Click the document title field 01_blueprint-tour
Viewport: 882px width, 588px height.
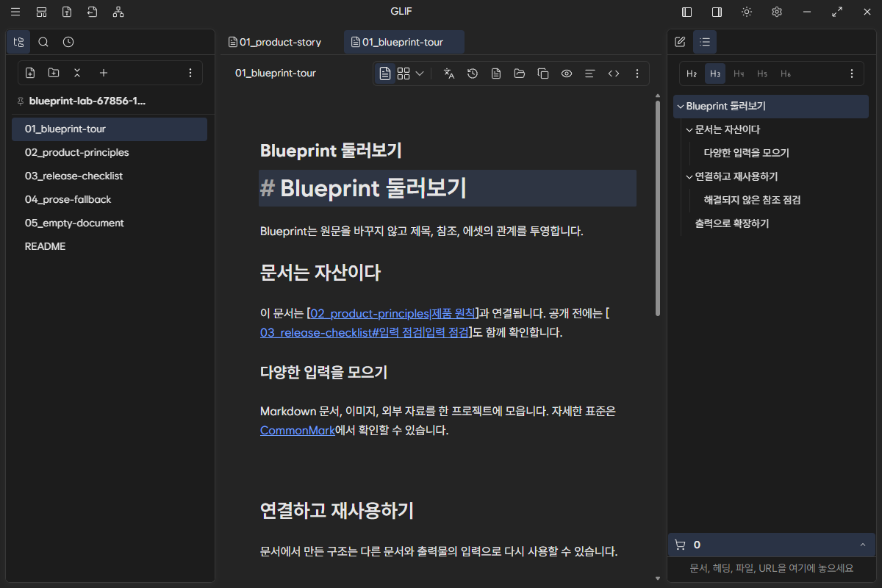(276, 73)
